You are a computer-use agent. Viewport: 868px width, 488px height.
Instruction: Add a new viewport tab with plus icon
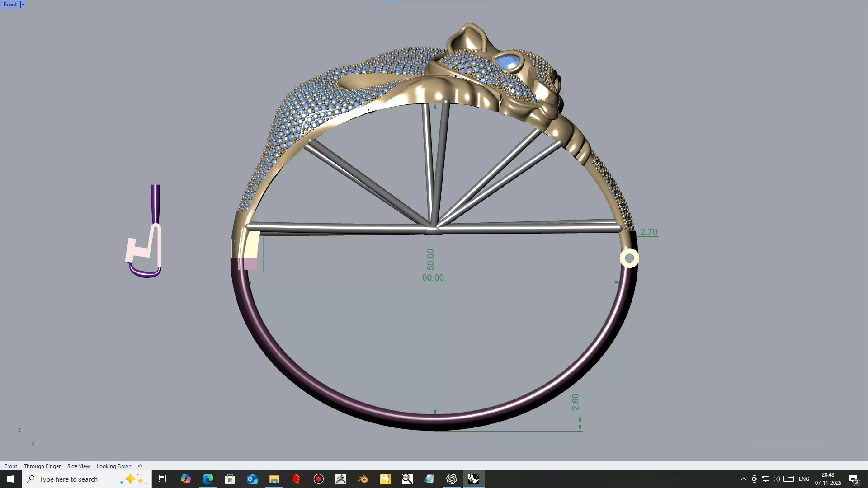140,466
